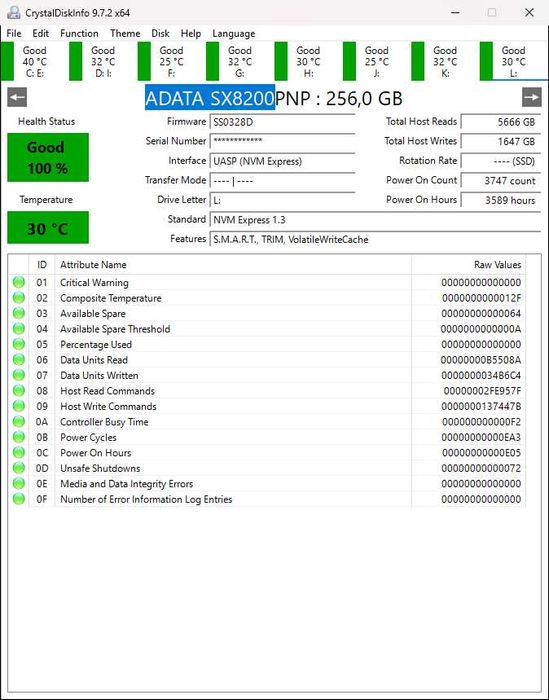
Task: Click the status dot for Error Information Log Entries
Action: [19, 499]
